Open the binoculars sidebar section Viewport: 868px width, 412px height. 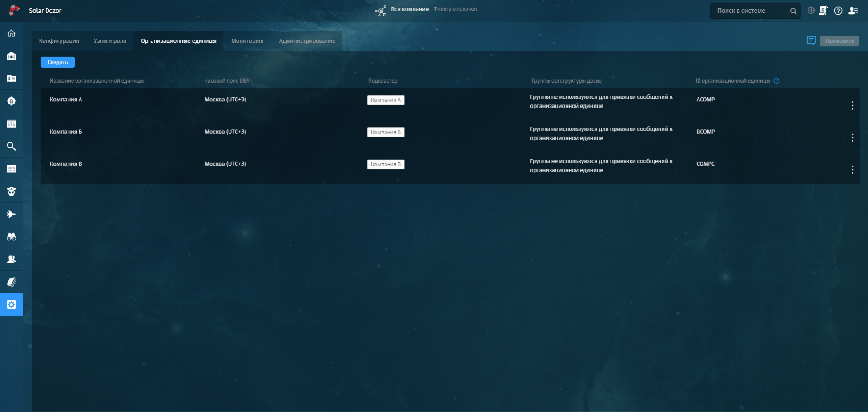(x=12, y=237)
